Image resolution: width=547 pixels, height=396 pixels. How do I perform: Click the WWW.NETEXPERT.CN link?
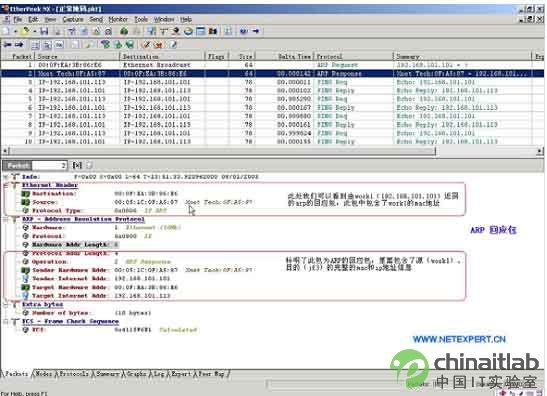[459, 339]
